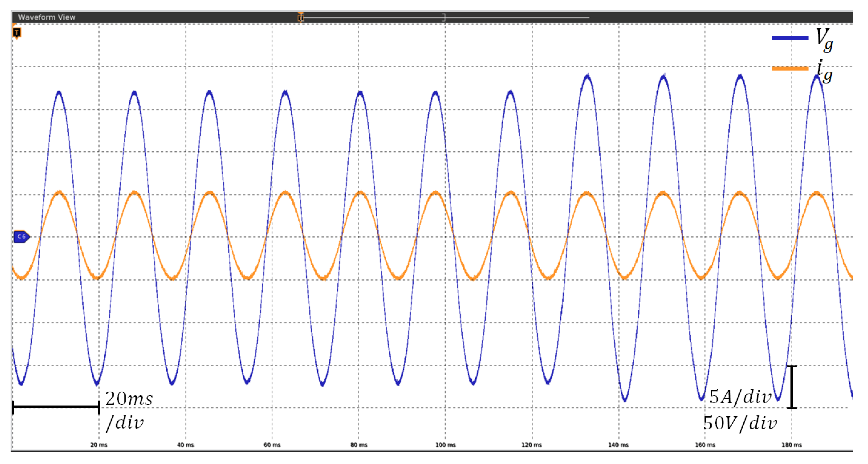The height and width of the screenshot is (464, 868).
Task: Click the 50V/div scale text
Action: click(740, 423)
